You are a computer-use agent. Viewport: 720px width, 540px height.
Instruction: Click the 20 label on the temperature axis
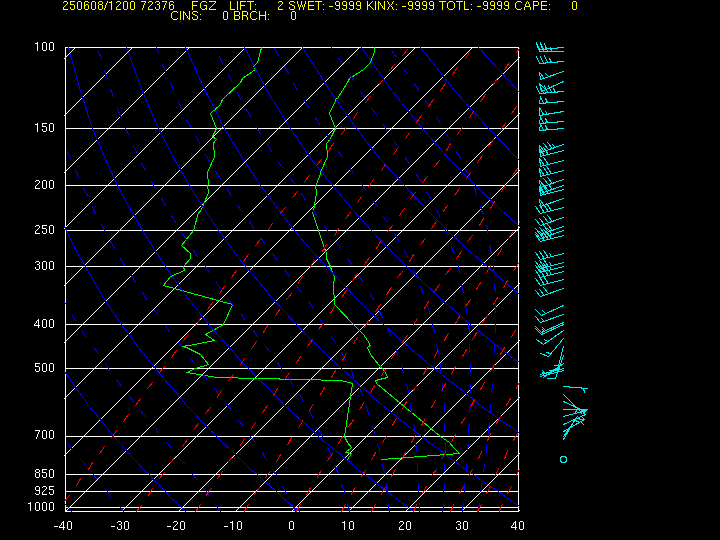click(405, 526)
